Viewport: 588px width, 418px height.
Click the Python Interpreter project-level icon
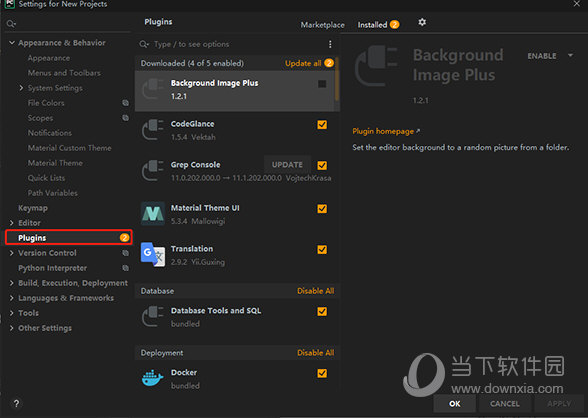tap(125, 268)
